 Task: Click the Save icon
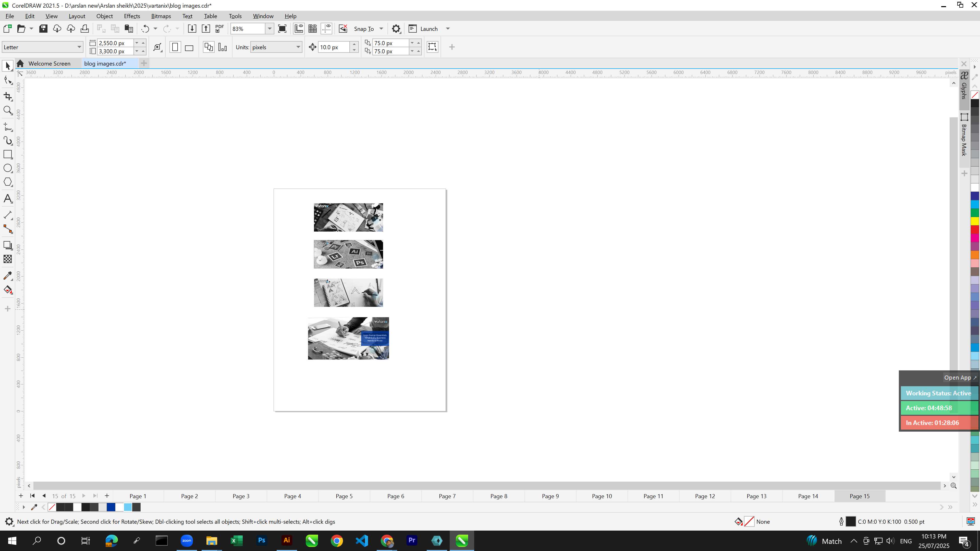[x=43, y=29]
